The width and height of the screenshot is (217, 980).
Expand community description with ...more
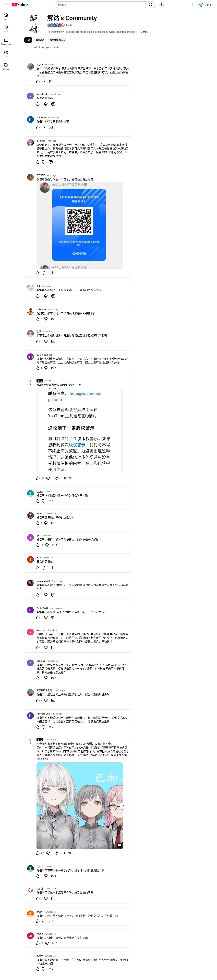click(145, 32)
